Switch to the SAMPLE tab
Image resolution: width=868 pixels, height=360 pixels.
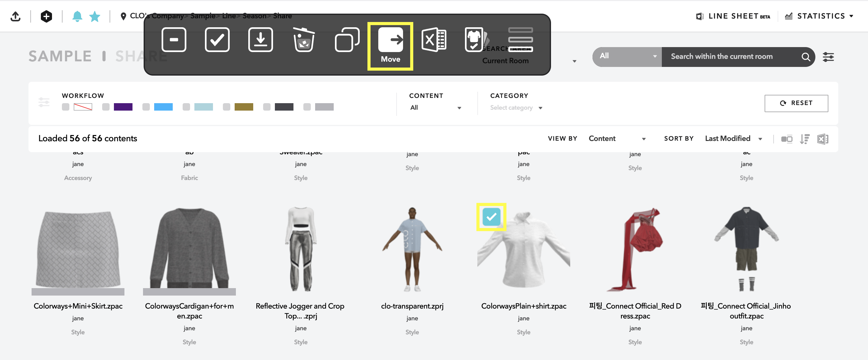pyautogui.click(x=60, y=56)
